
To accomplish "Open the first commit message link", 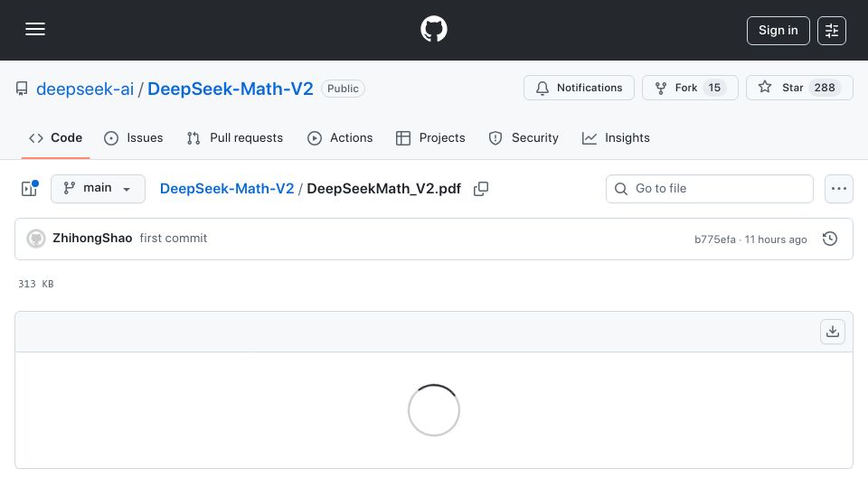I will tap(174, 239).
